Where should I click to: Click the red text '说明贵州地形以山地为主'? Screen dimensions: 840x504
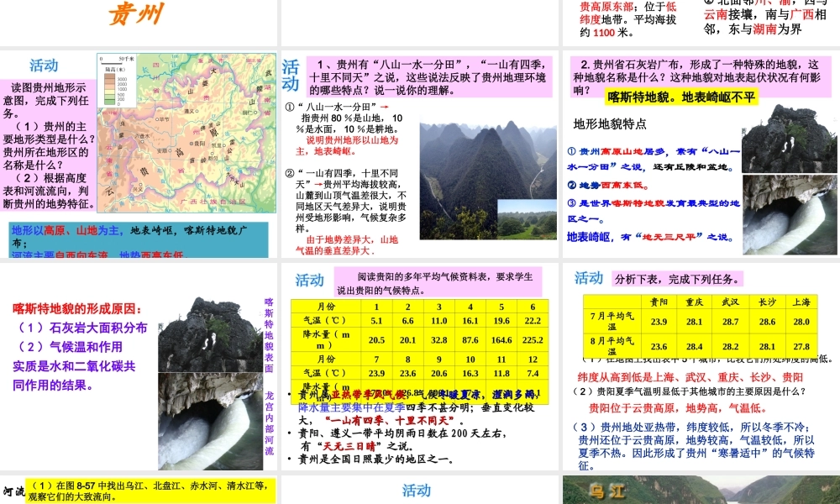point(348,145)
